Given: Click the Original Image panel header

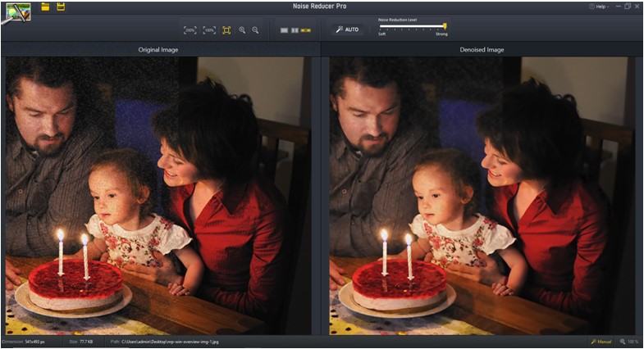Looking at the screenshot, I should coord(158,50).
